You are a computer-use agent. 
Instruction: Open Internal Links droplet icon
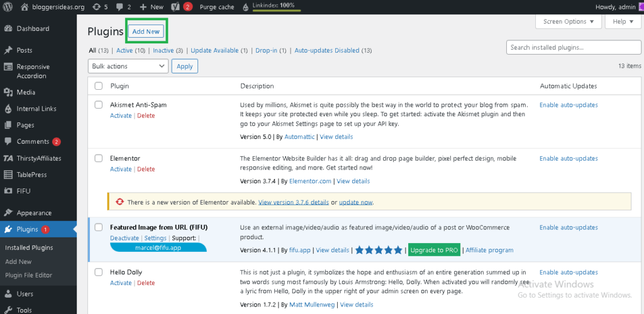click(x=8, y=109)
